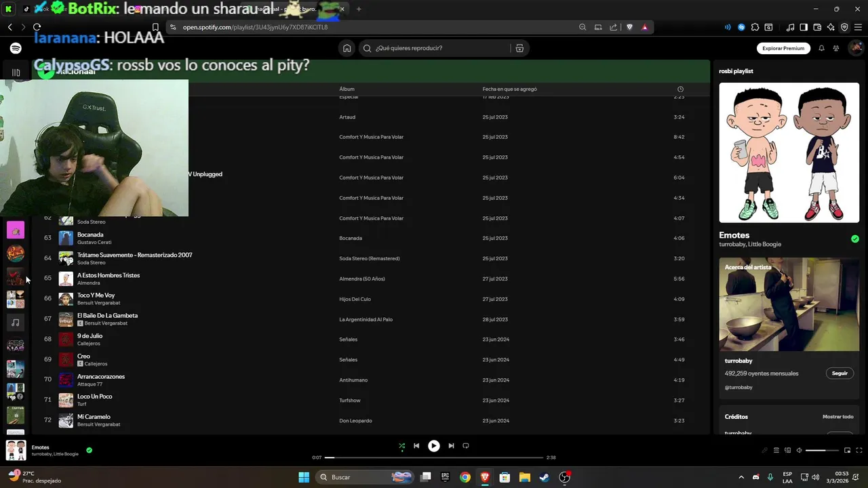Screen dimensions: 868x488
Task: Go to Spotify Home icon
Action: coord(347,48)
